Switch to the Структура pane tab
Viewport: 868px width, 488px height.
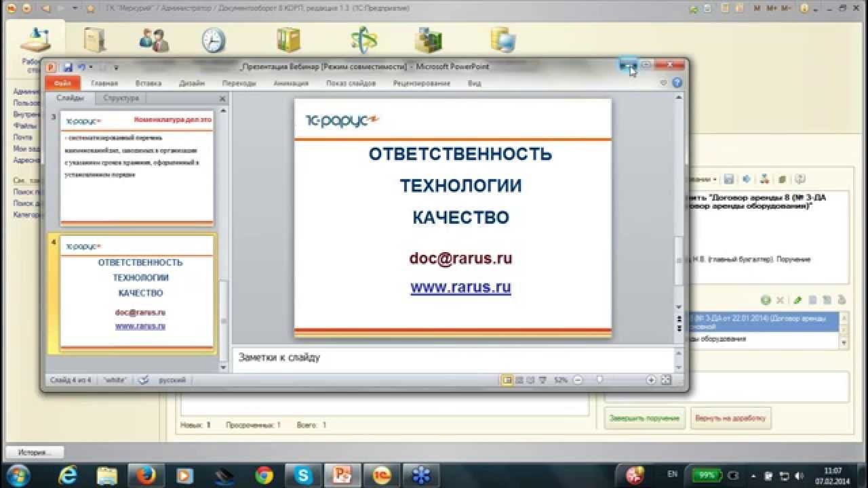[121, 98]
